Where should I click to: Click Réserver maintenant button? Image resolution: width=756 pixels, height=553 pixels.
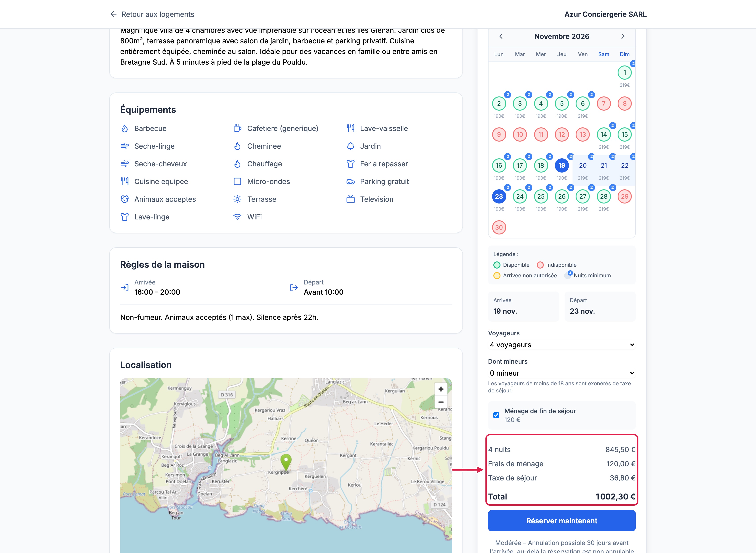[562, 521]
